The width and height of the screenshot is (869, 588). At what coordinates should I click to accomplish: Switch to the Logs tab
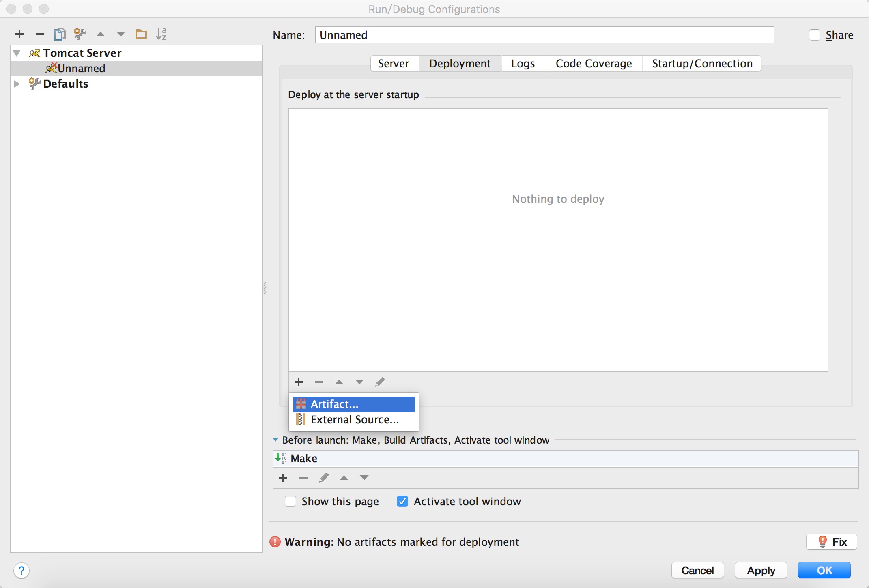pyautogui.click(x=523, y=64)
